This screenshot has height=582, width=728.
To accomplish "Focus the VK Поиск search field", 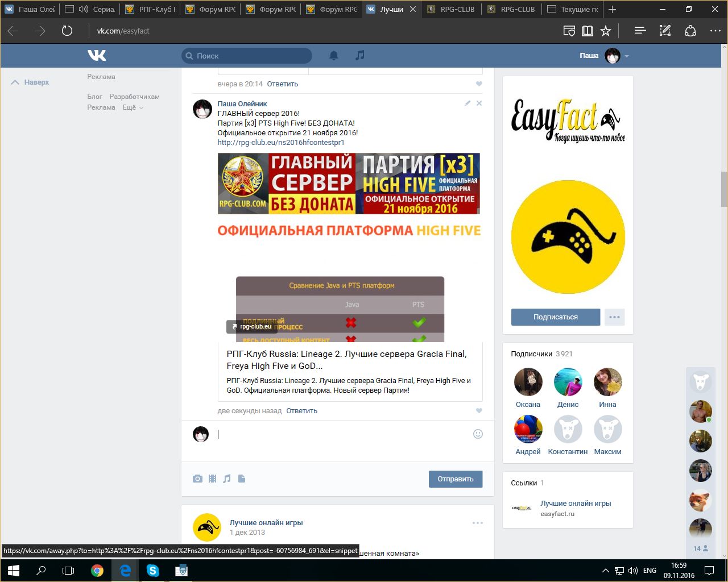I will coord(247,56).
